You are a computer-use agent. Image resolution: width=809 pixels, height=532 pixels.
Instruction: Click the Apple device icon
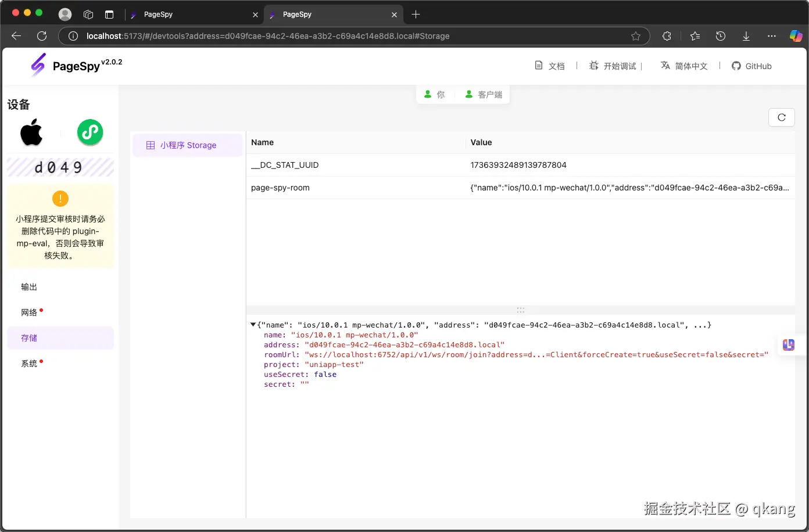(x=31, y=132)
